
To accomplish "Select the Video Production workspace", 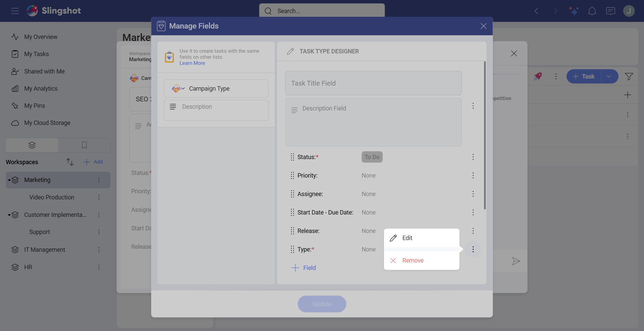I will pos(52,197).
